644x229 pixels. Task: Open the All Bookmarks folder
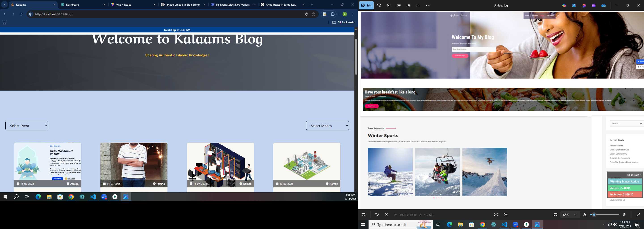pos(343,22)
